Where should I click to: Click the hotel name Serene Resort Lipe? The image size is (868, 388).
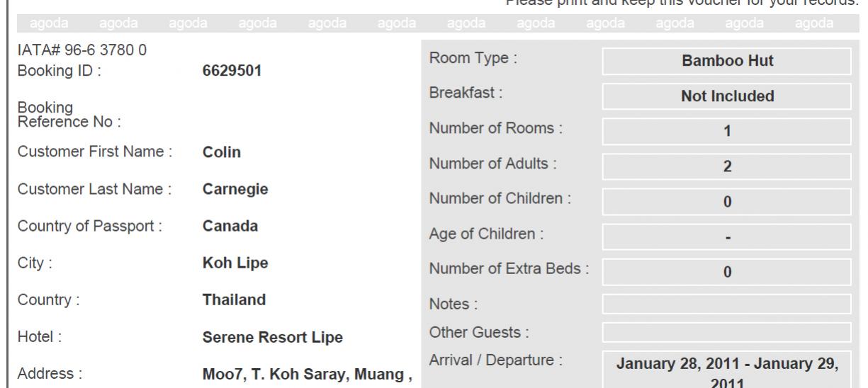[x=273, y=338]
